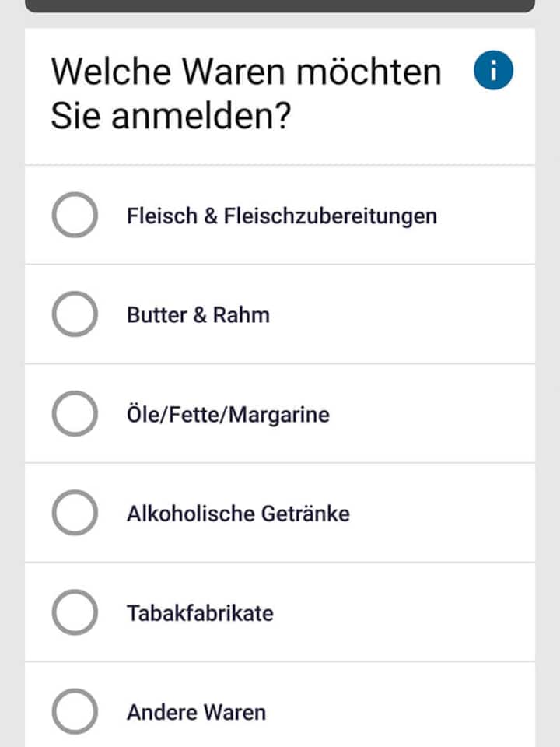Tap the 'Andere Waren' label text
Image resolution: width=560 pixels, height=747 pixels.
(196, 712)
